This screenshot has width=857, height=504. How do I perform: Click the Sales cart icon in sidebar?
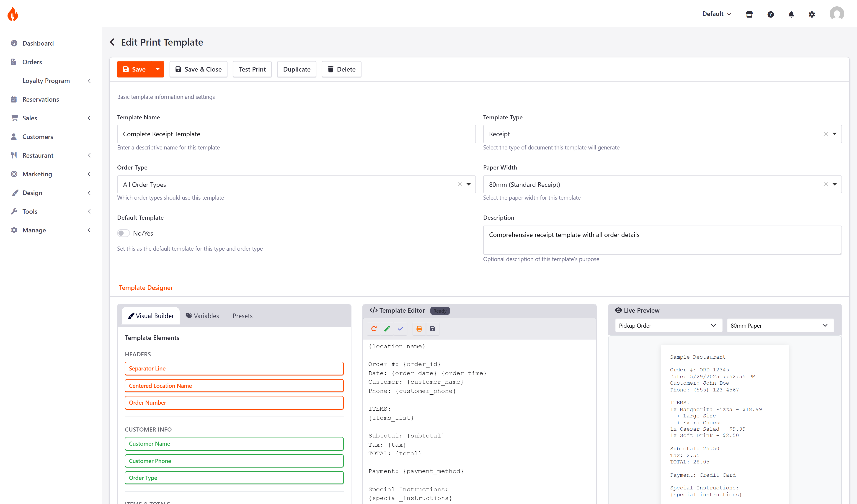(x=14, y=118)
